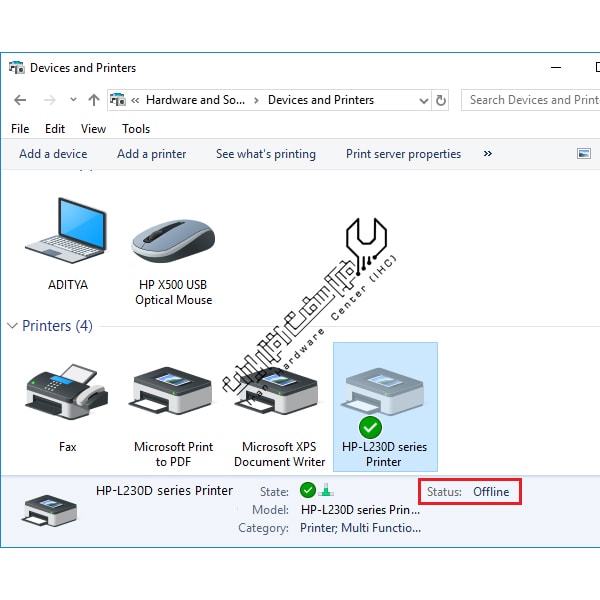Refresh the Devices and Printers view
This screenshot has width=600, height=600.
click(440, 100)
